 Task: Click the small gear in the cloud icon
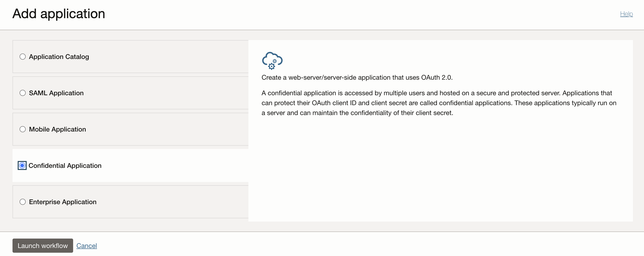[275, 61]
